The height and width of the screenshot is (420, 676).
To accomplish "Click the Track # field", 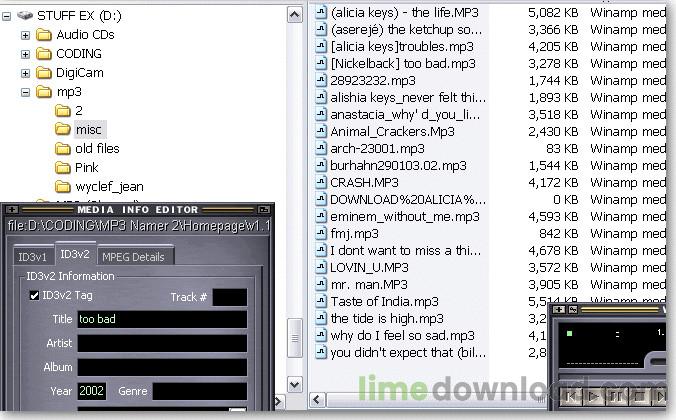I will pyautogui.click(x=230, y=297).
